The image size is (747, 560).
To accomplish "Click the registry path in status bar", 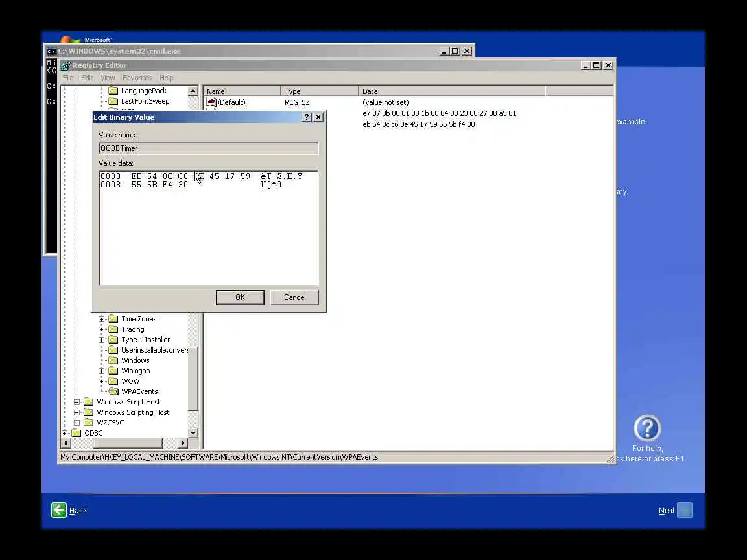I will click(x=219, y=457).
